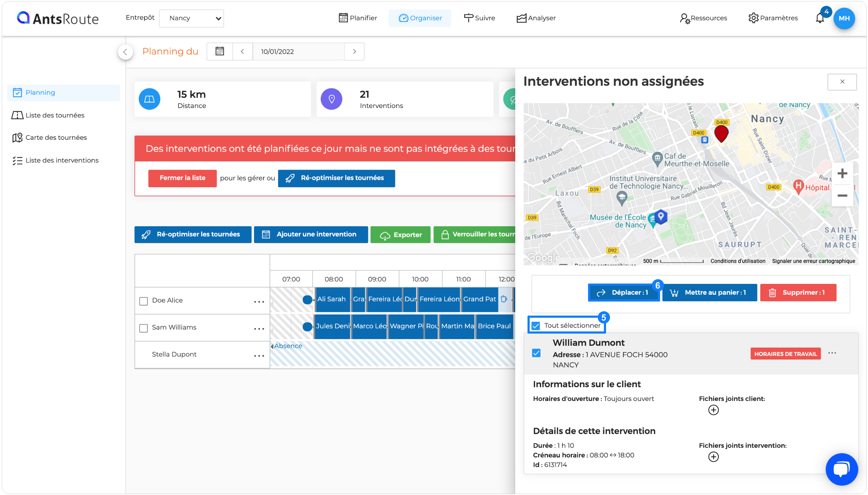The width and height of the screenshot is (868, 495).
Task: Click the red Fermer la liste button
Action: tap(182, 178)
